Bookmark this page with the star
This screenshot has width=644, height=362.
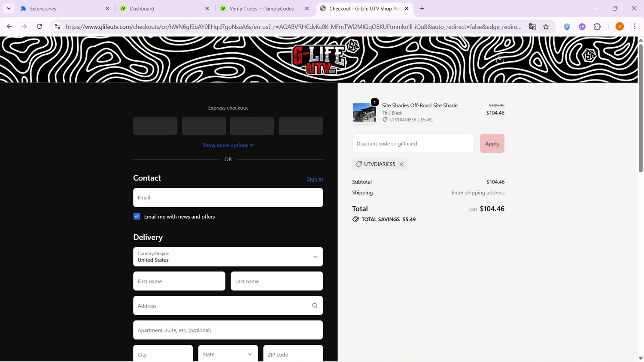click(x=546, y=27)
